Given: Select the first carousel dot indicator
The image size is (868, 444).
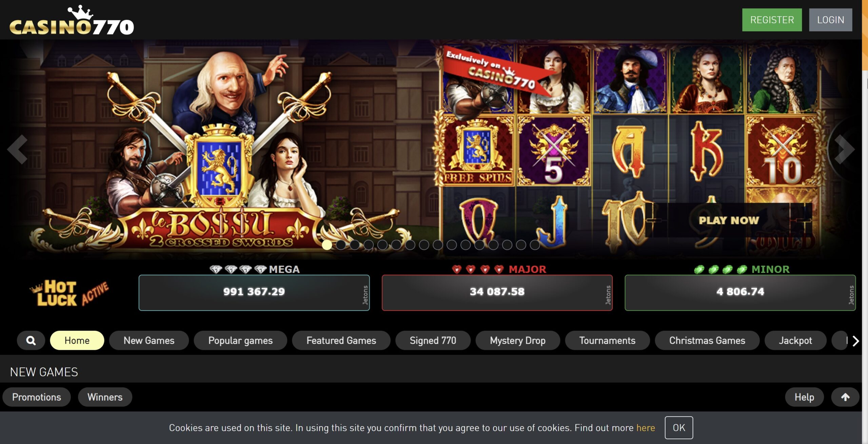Looking at the screenshot, I should [x=327, y=245].
